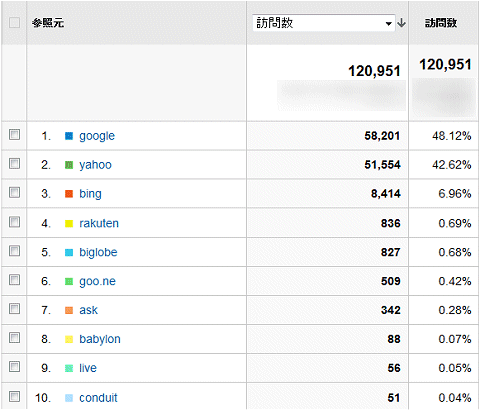
Task: Tick the checkbox for the babylon row
Action: tap(14, 338)
